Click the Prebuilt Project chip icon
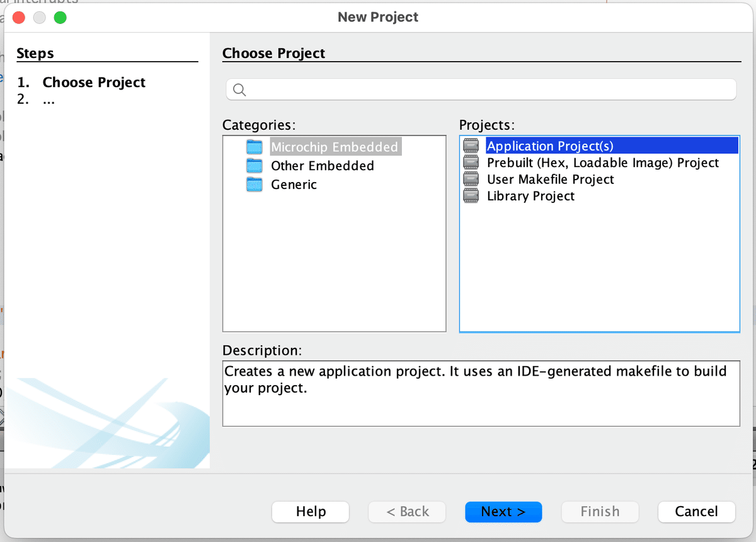 point(471,163)
